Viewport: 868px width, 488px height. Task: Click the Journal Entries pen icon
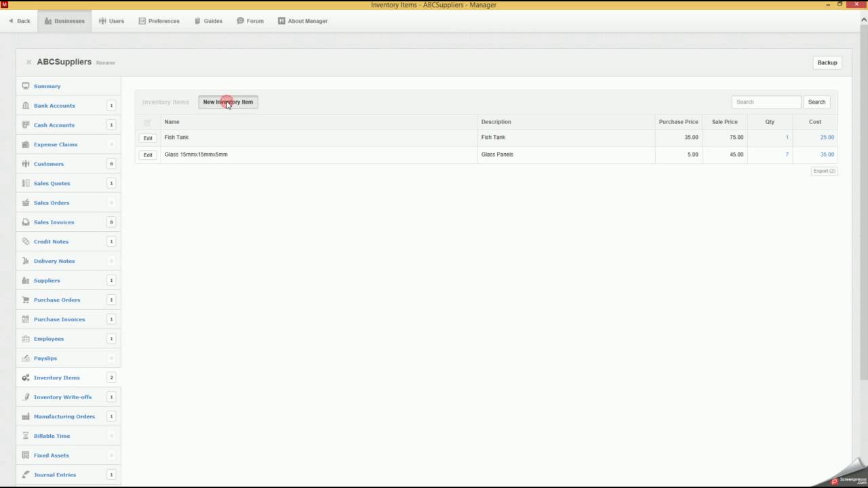tap(26, 474)
